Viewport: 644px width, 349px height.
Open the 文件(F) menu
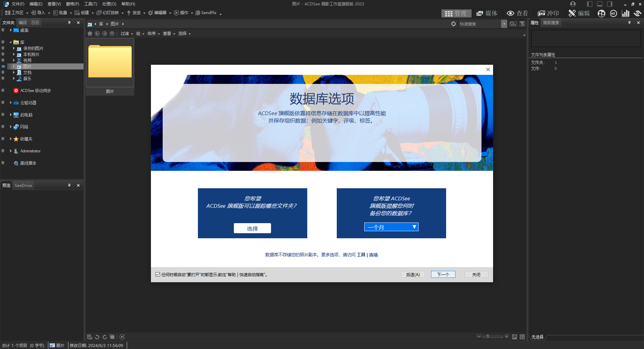18,4
